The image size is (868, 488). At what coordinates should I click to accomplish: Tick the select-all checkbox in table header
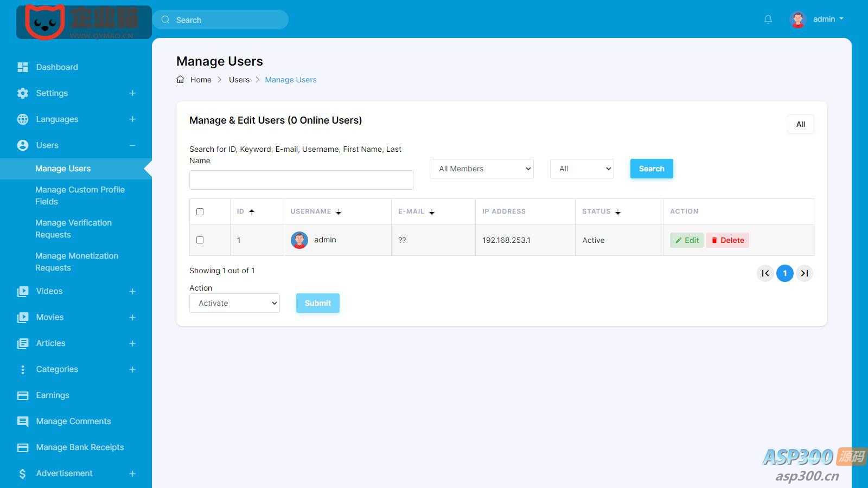tap(200, 211)
